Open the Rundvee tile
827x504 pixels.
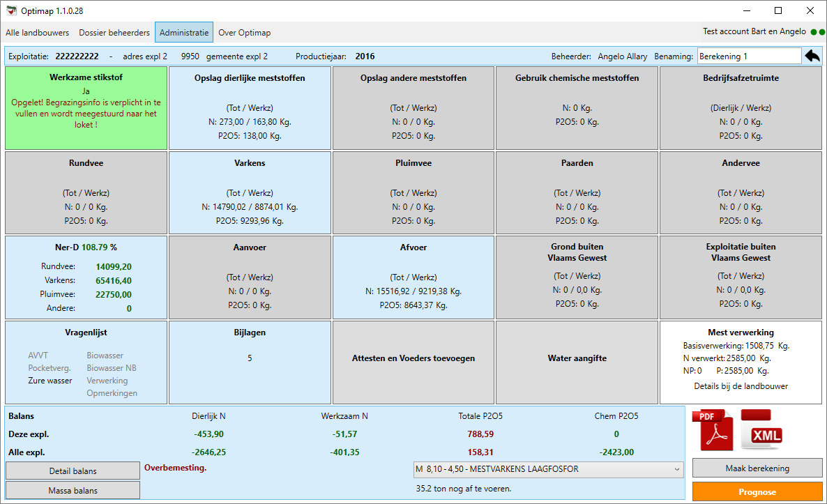coord(86,193)
